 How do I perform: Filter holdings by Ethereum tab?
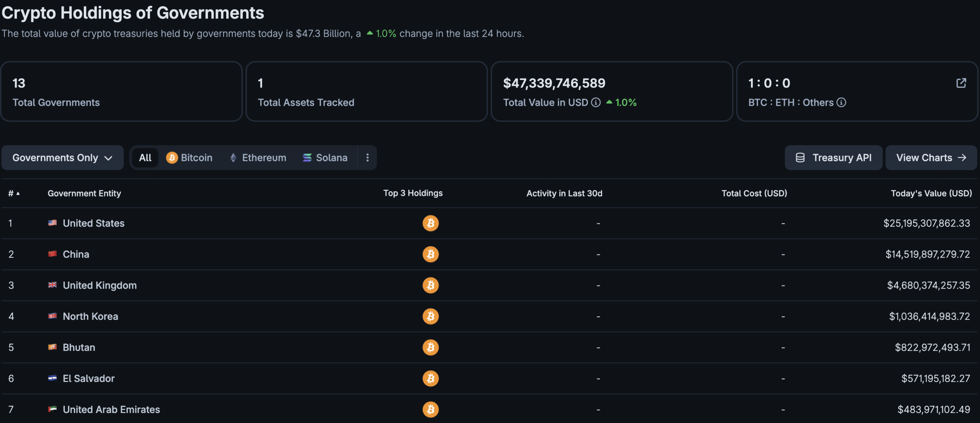click(258, 157)
